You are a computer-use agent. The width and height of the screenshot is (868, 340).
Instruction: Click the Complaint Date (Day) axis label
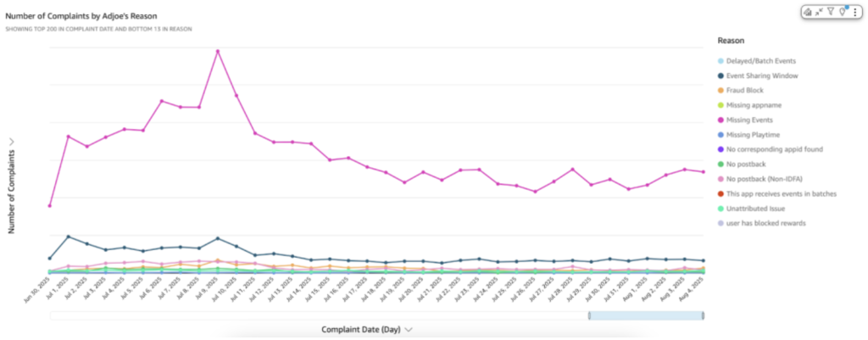coord(360,328)
